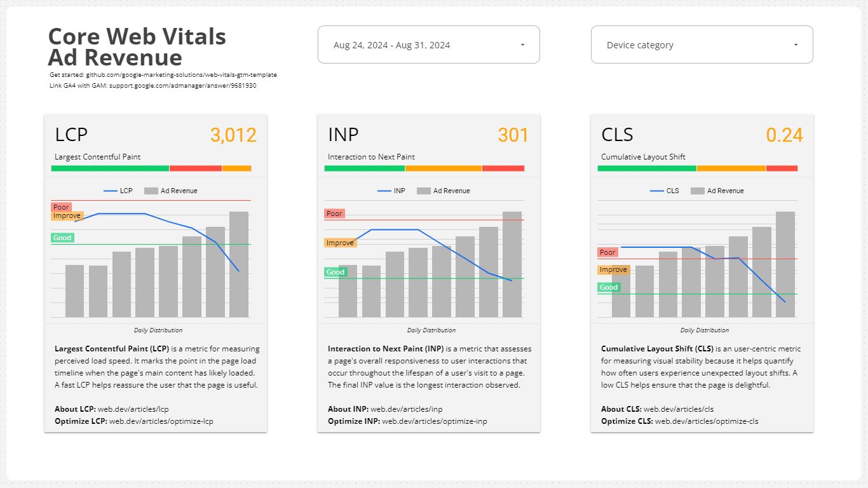Click the tallest Ad Revenue bar in LCP chart
This screenshot has height=488, width=868.
(238, 264)
